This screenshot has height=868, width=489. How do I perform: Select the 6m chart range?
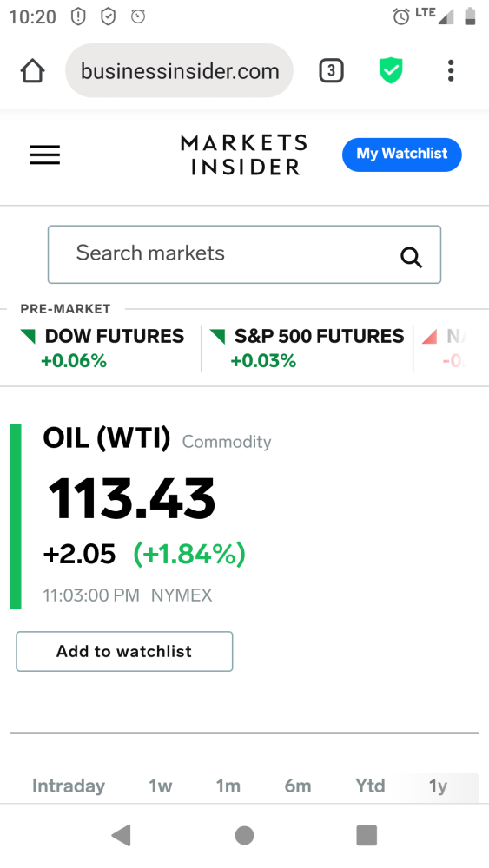click(298, 786)
